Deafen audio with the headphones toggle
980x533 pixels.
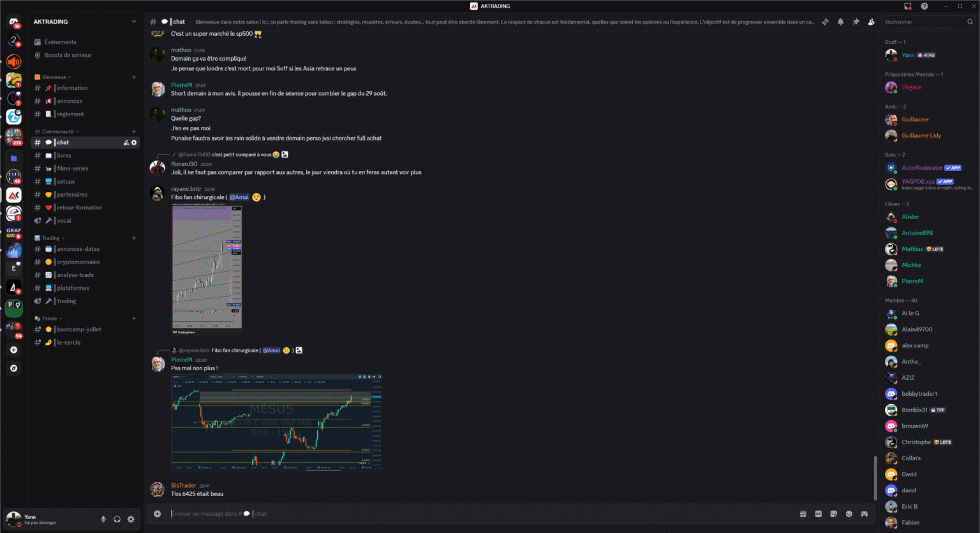point(117,519)
